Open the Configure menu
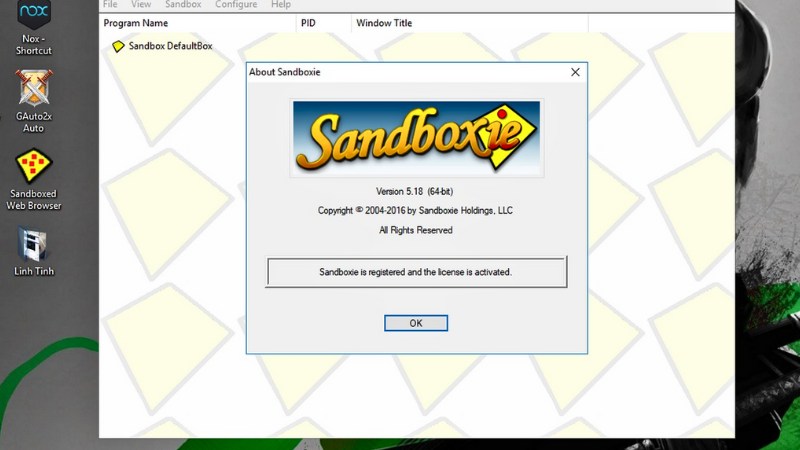This screenshot has width=800, height=450. click(x=236, y=5)
